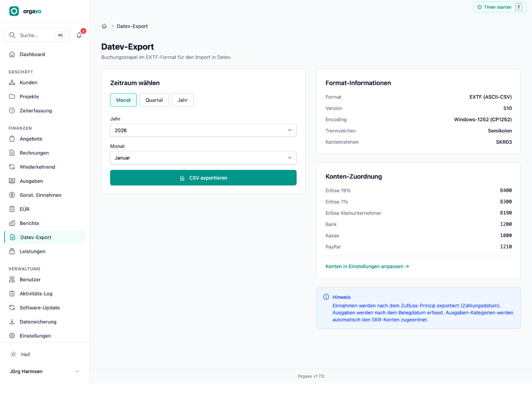The width and height of the screenshot is (532, 399).
Task: Click the ⌘K shortcut badge
Action: point(60,35)
